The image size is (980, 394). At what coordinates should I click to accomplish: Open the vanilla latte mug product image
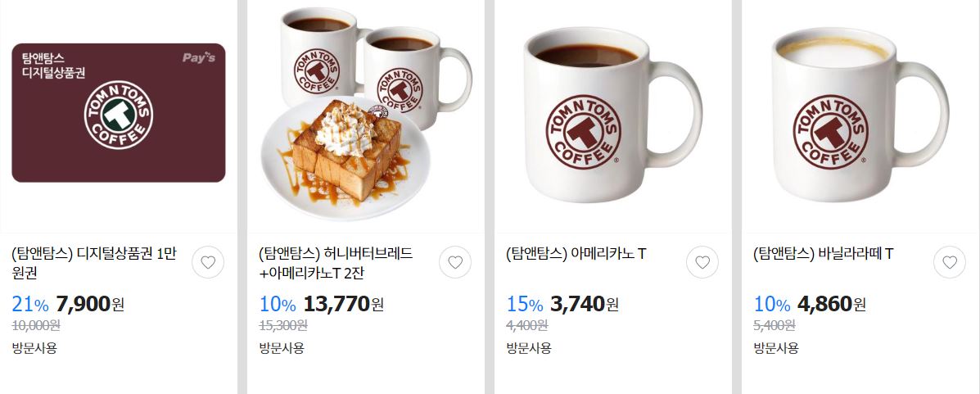tap(860, 115)
